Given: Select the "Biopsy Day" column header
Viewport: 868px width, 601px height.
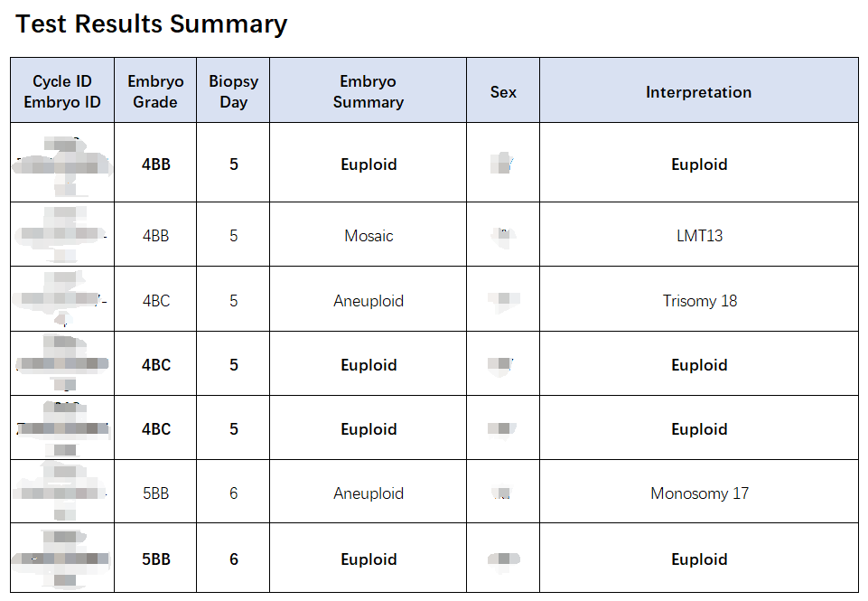Looking at the screenshot, I should click(x=233, y=91).
